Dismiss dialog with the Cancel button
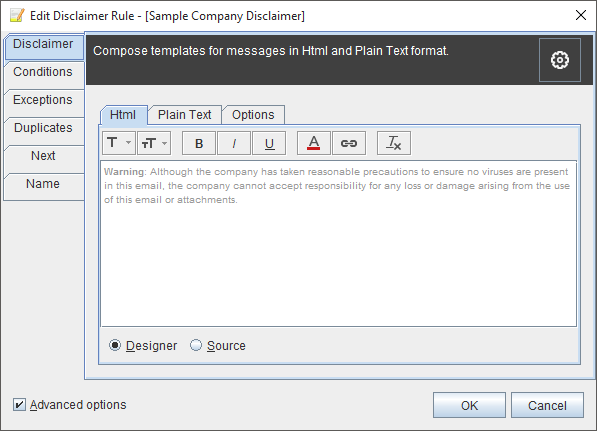The width and height of the screenshot is (597, 431). point(547,405)
